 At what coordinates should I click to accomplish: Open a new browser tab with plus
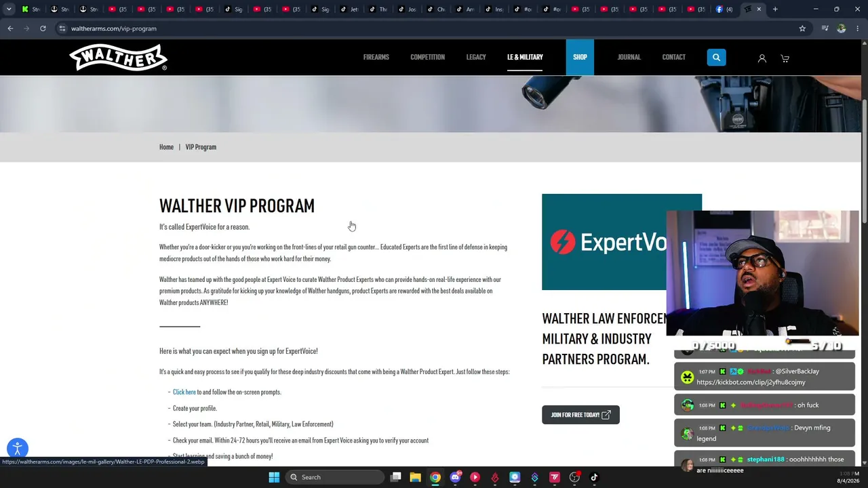(x=775, y=9)
